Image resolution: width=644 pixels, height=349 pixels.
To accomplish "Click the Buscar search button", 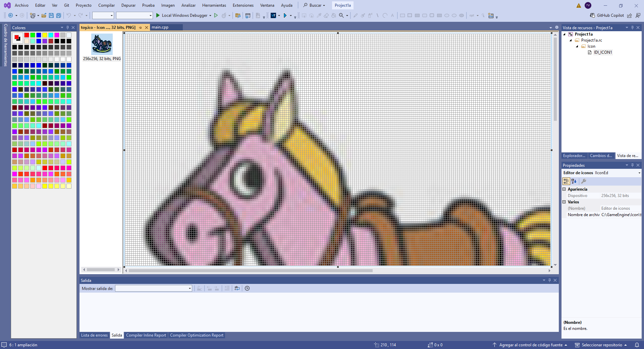I will (314, 5).
